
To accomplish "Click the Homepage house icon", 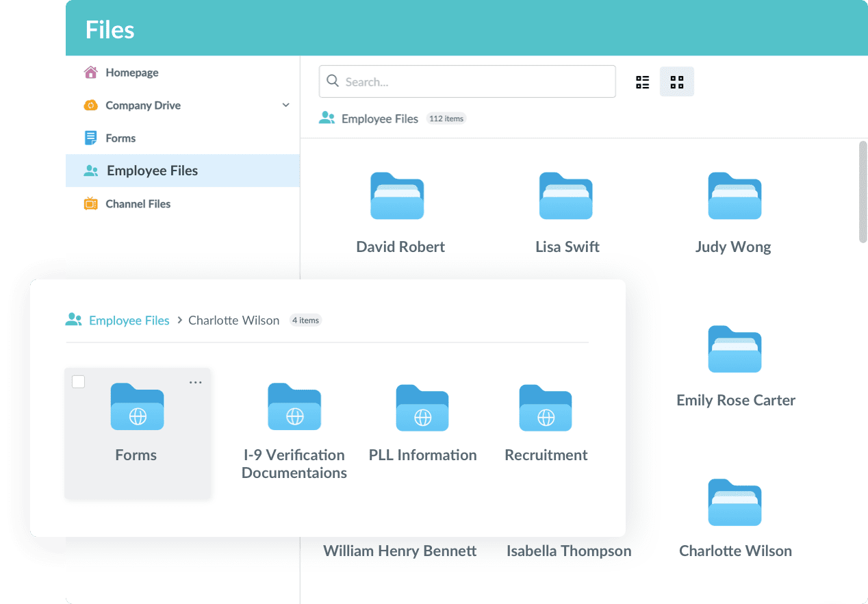I will point(91,72).
